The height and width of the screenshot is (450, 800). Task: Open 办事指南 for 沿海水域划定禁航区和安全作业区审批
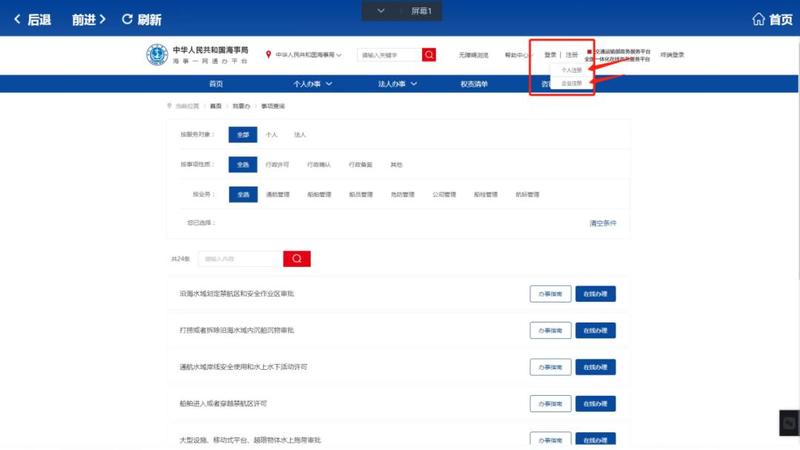pyautogui.click(x=550, y=294)
